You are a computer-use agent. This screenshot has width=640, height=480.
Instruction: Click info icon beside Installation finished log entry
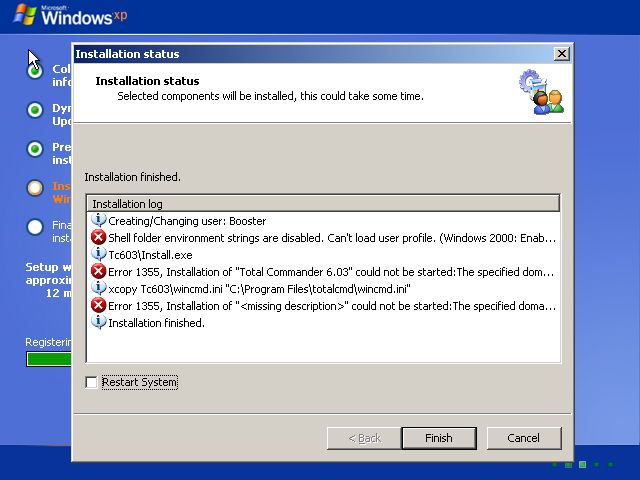tap(98, 322)
